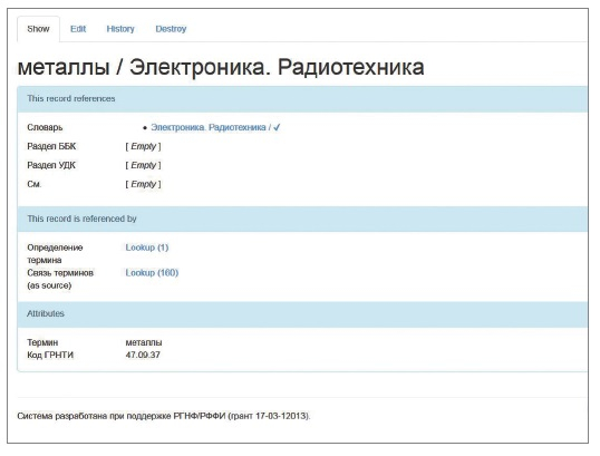The width and height of the screenshot is (600, 456).
Task: Open the Электроника. Радиотехника dictionary link
Action: pyautogui.click(x=208, y=128)
